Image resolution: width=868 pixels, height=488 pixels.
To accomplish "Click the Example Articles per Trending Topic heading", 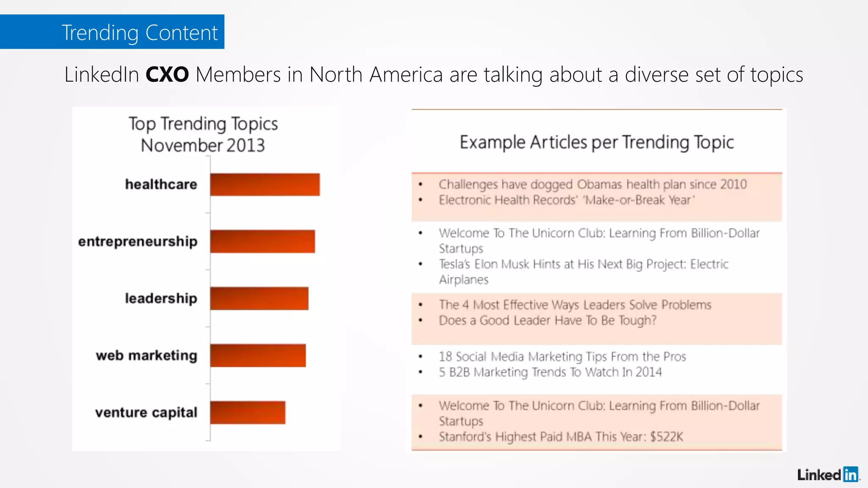I will coord(597,142).
